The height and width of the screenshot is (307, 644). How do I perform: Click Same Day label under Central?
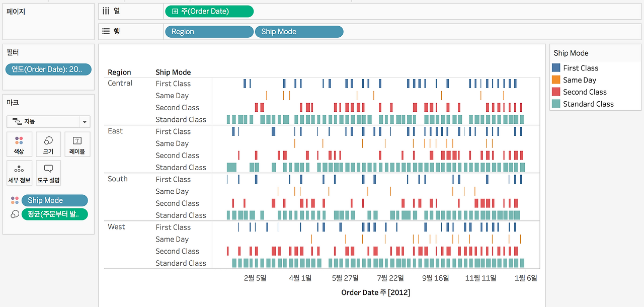pyautogui.click(x=172, y=96)
